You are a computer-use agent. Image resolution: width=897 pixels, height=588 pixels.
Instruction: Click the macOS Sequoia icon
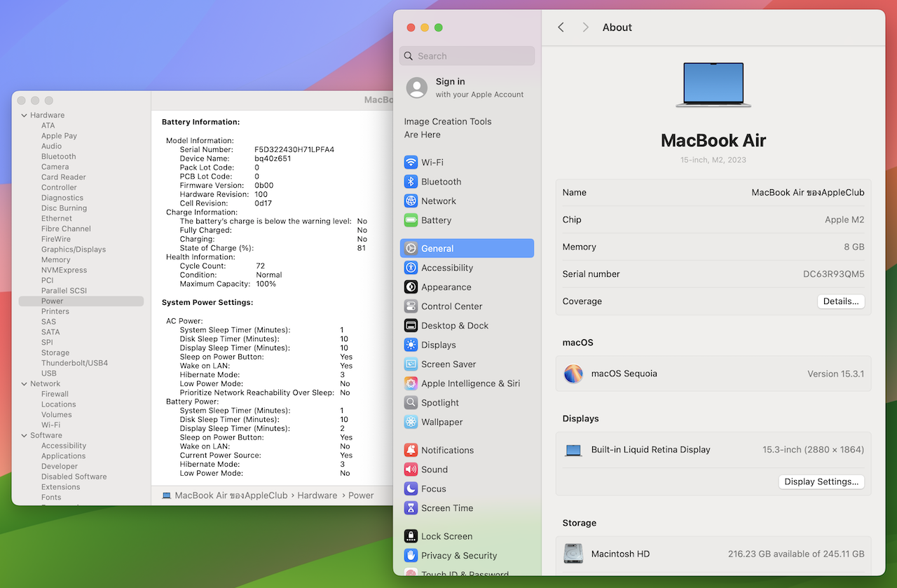(x=573, y=374)
